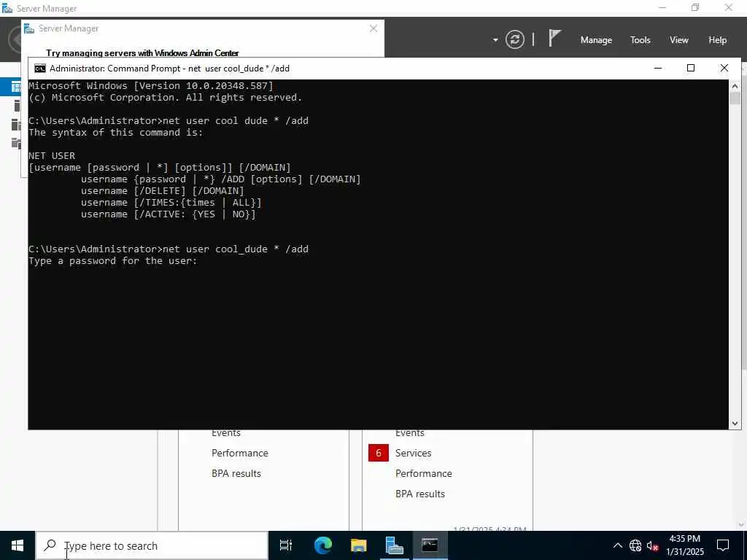The image size is (747, 560).
Task: Open the Windows Start menu
Action: 18,545
